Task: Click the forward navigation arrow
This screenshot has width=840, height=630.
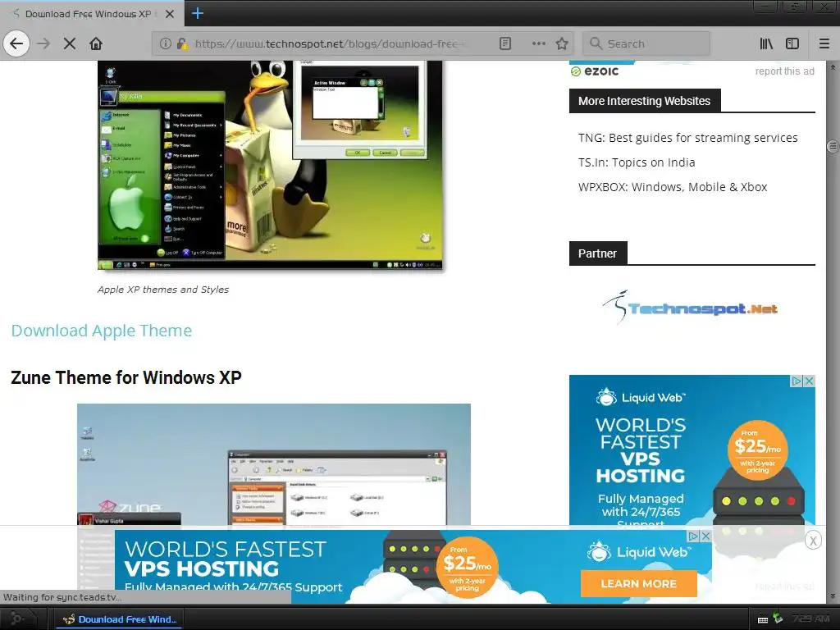Action: click(44, 43)
